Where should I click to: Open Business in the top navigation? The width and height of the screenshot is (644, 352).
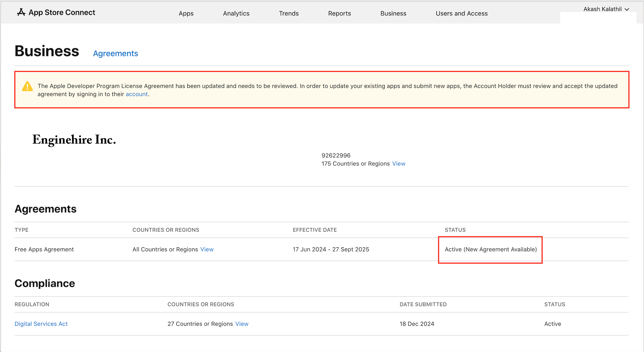pos(393,13)
